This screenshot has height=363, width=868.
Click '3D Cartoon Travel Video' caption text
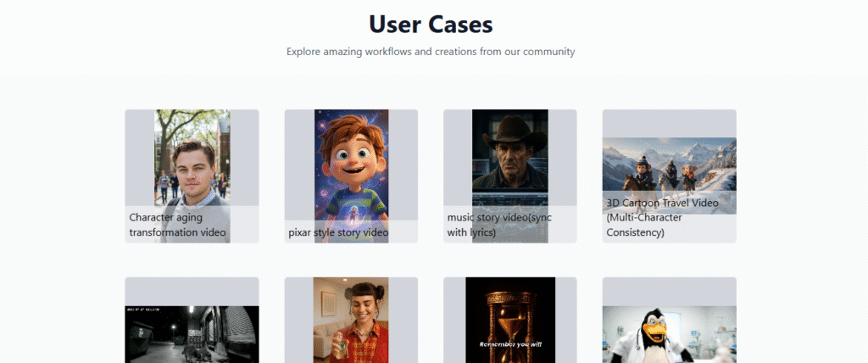click(662, 204)
